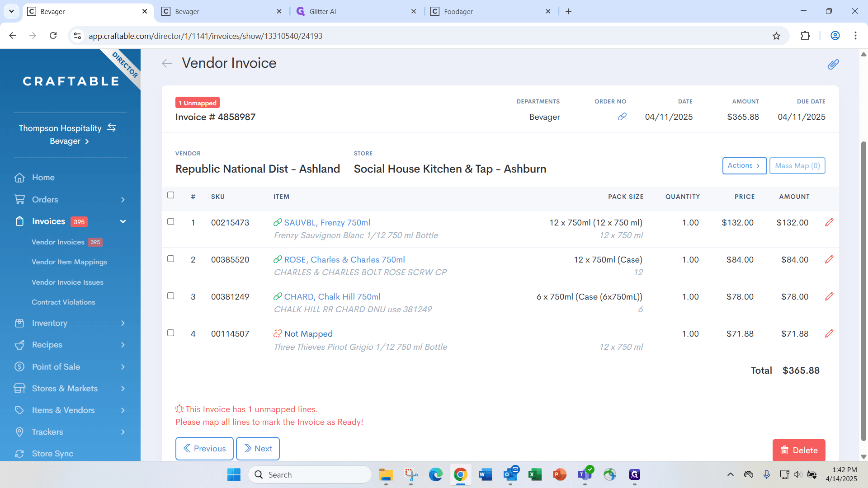Open Vendor Invoice Issues

(67, 282)
